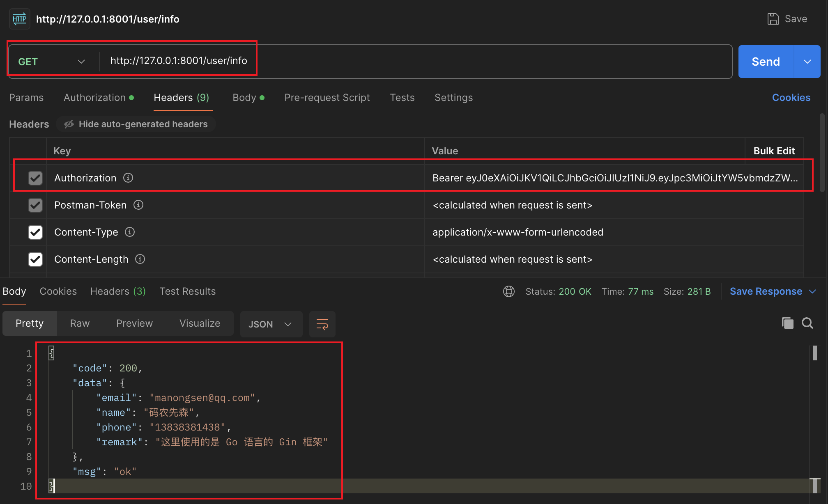This screenshot has height=504, width=828.
Task: Click the Save floppy disk icon
Action: 773,19
